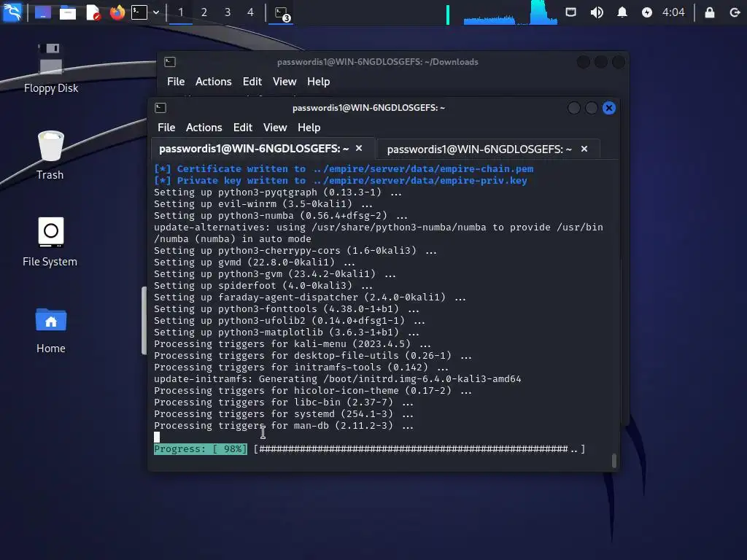Switch to workspace 1
This screenshot has width=747, height=560.
coord(181,12)
